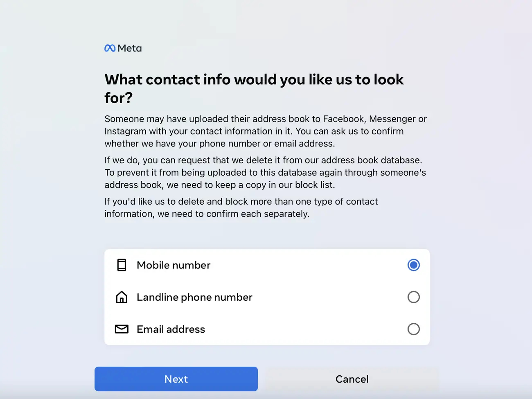
Task: Choose the Mobile number label text
Action: click(174, 265)
